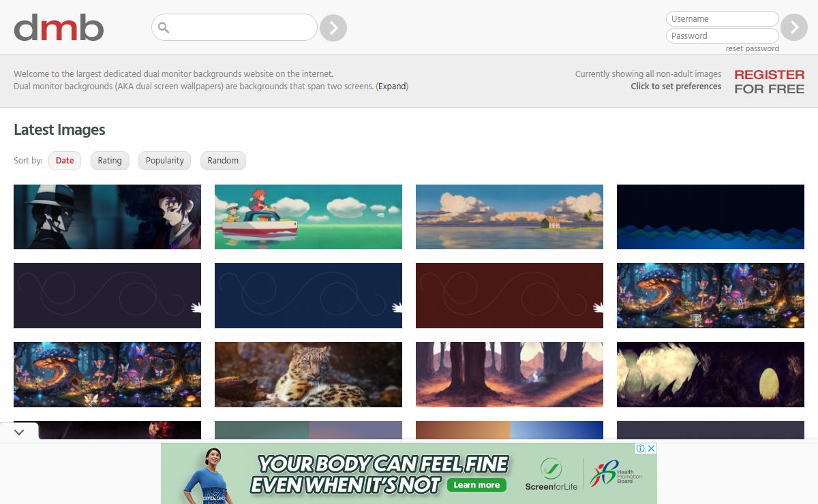Open the house on lake wallpaper
The height and width of the screenshot is (504, 818).
pyautogui.click(x=509, y=217)
